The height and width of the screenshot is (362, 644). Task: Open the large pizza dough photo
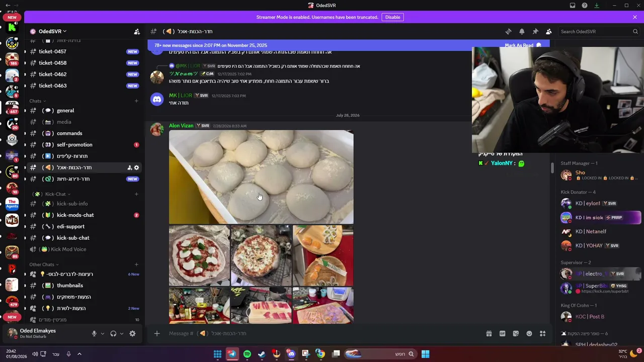(261, 177)
